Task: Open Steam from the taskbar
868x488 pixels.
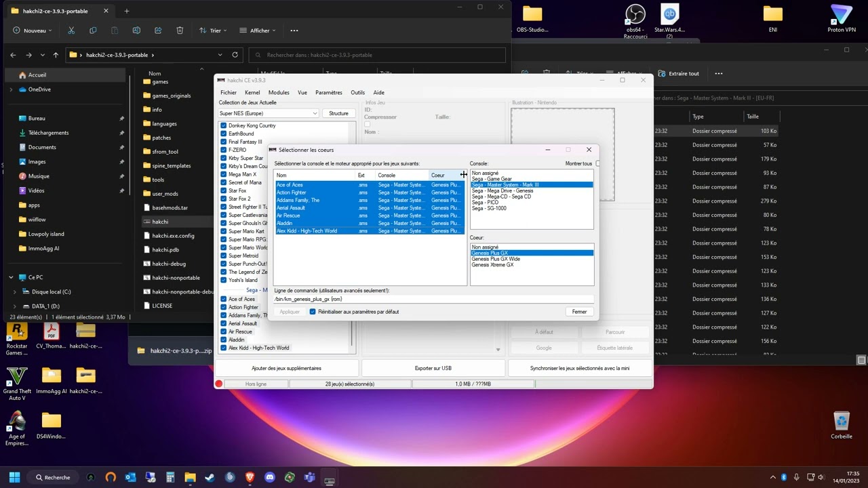Action: pyautogui.click(x=210, y=477)
